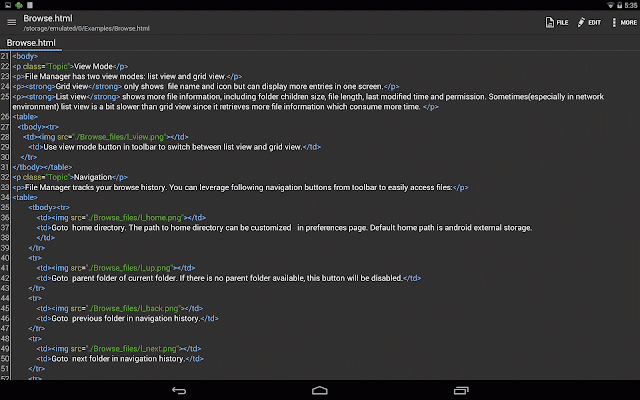Click the text "View Mode" on line 22

(x=93, y=67)
